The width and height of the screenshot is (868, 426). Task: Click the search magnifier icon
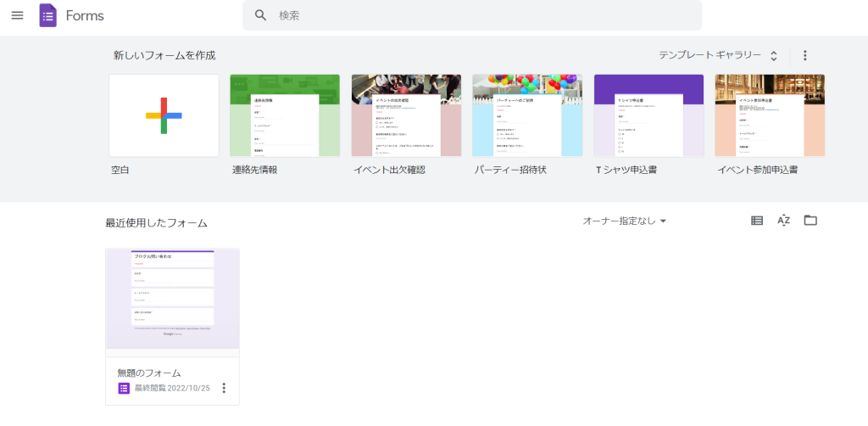pyautogui.click(x=261, y=15)
